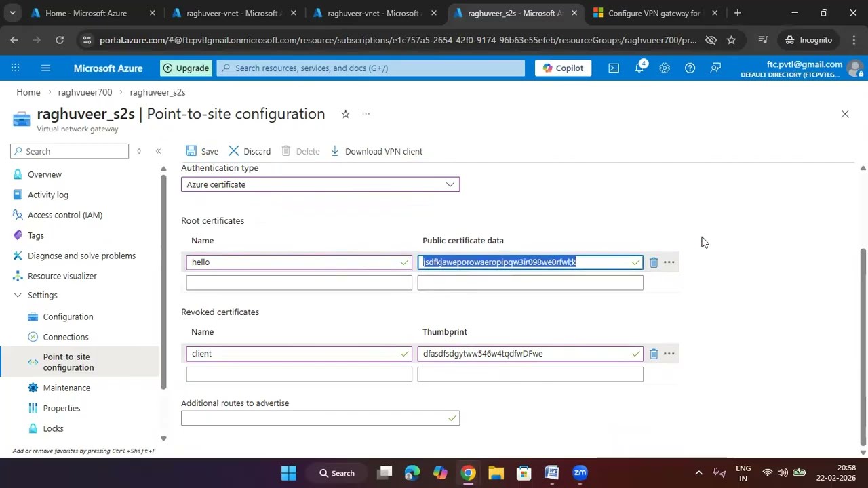The image size is (868, 488).
Task: Delete the hello root certificate row
Action: (x=653, y=262)
